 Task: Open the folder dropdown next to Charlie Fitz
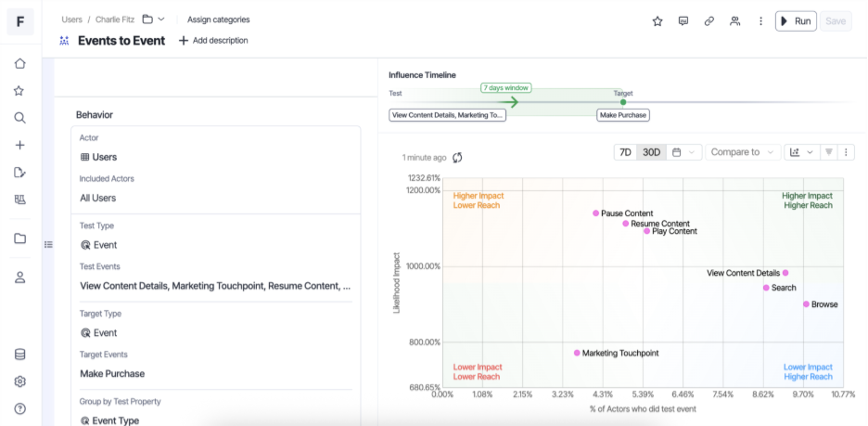(154, 19)
